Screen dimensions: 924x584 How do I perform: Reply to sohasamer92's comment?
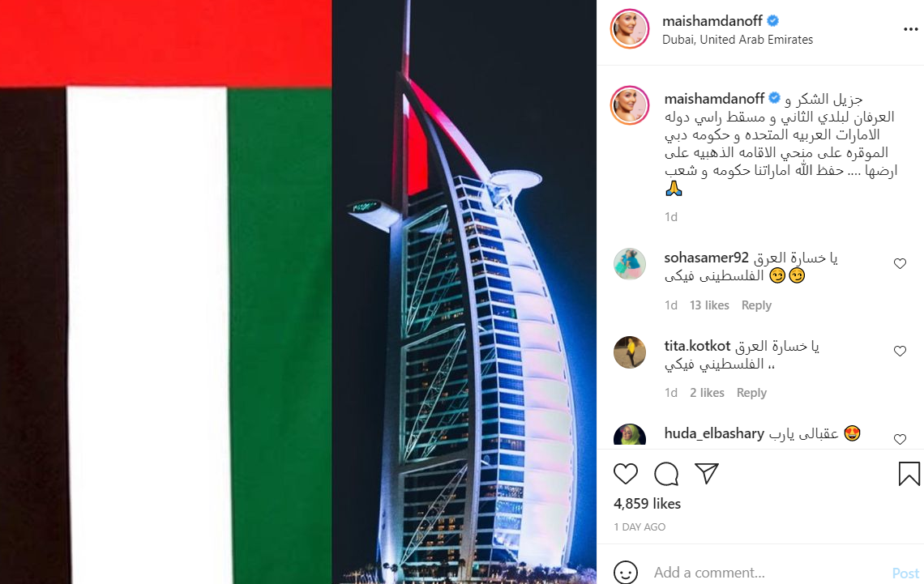756,305
